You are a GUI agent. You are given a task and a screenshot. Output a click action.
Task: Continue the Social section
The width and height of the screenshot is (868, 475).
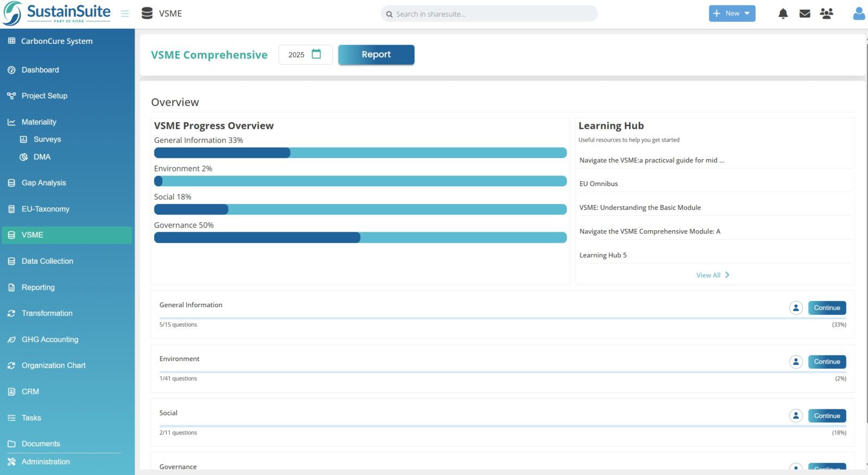827,416
